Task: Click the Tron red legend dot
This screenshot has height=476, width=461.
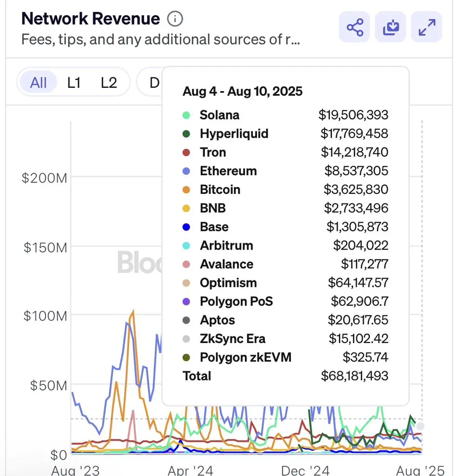Action: [186, 152]
